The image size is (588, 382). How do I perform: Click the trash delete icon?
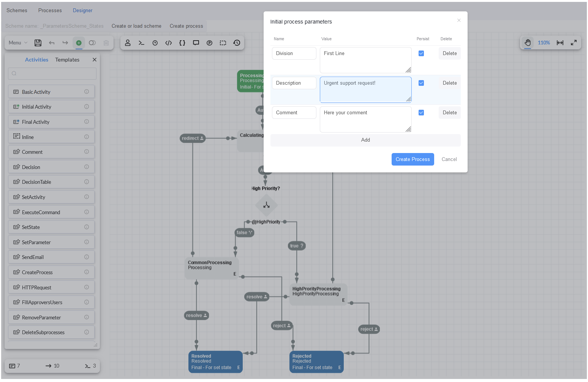(x=106, y=43)
